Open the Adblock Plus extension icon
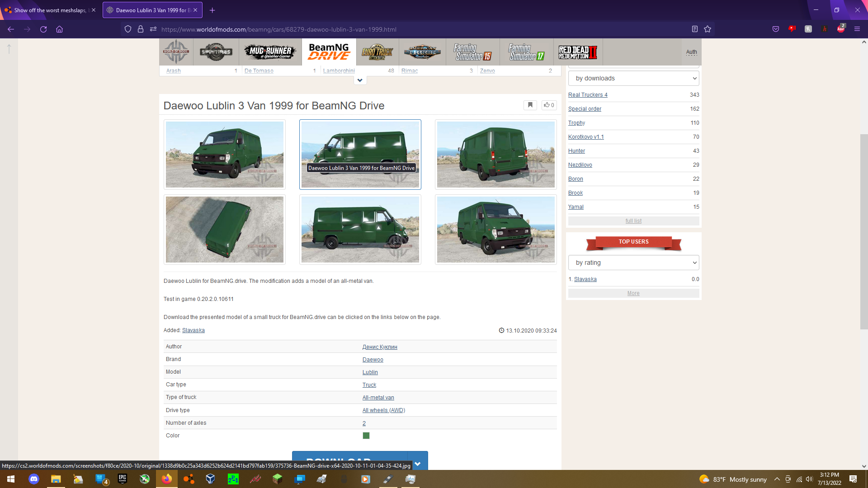The height and width of the screenshot is (488, 868). [x=841, y=29]
